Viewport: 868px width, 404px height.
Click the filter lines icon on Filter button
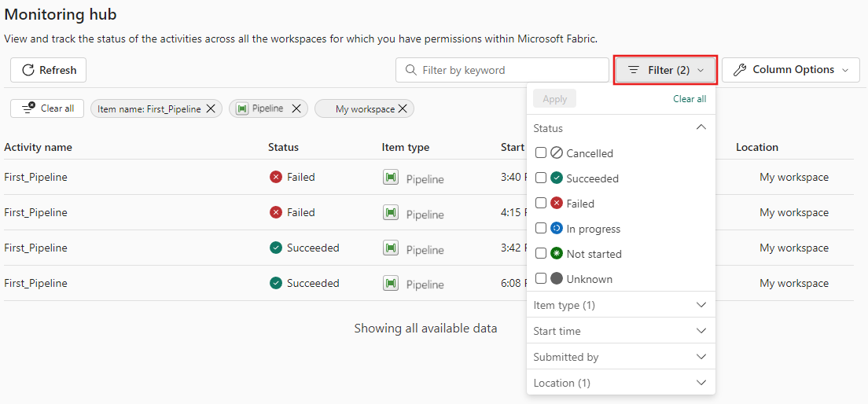[634, 70]
